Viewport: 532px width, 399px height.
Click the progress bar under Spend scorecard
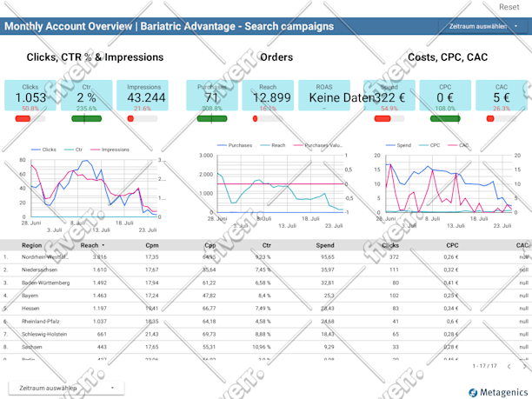(x=389, y=118)
